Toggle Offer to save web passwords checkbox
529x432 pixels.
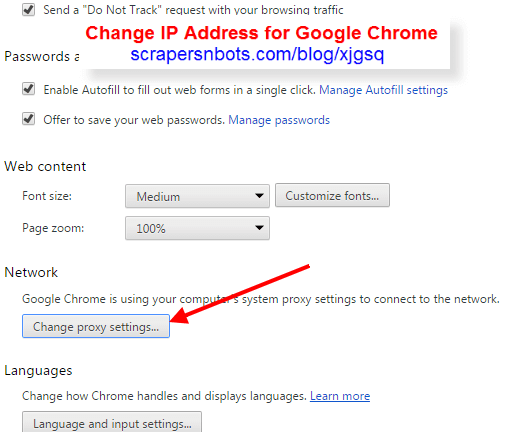pos(28,119)
